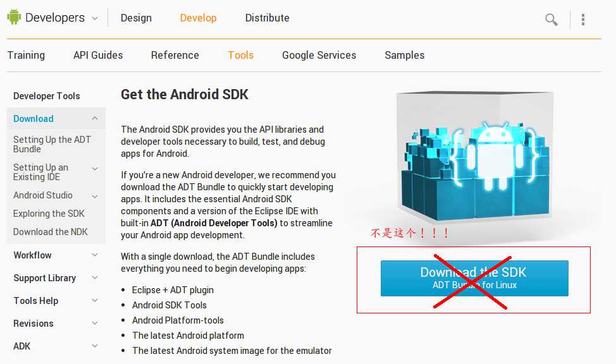This screenshot has width=616, height=364.
Task: Click the latest Android system image bullet
Action: 231,351
